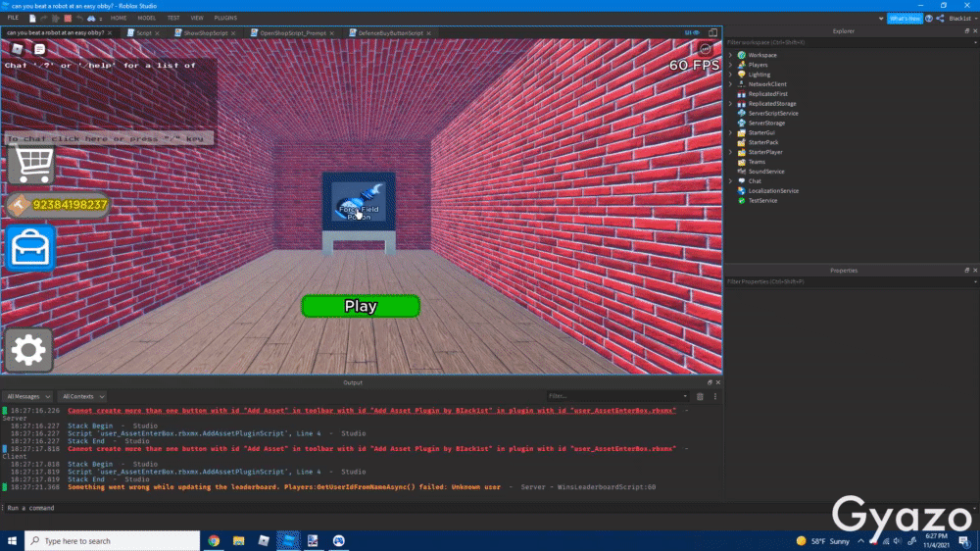
Task: Open the blue inventory bag icon
Action: coord(30,248)
